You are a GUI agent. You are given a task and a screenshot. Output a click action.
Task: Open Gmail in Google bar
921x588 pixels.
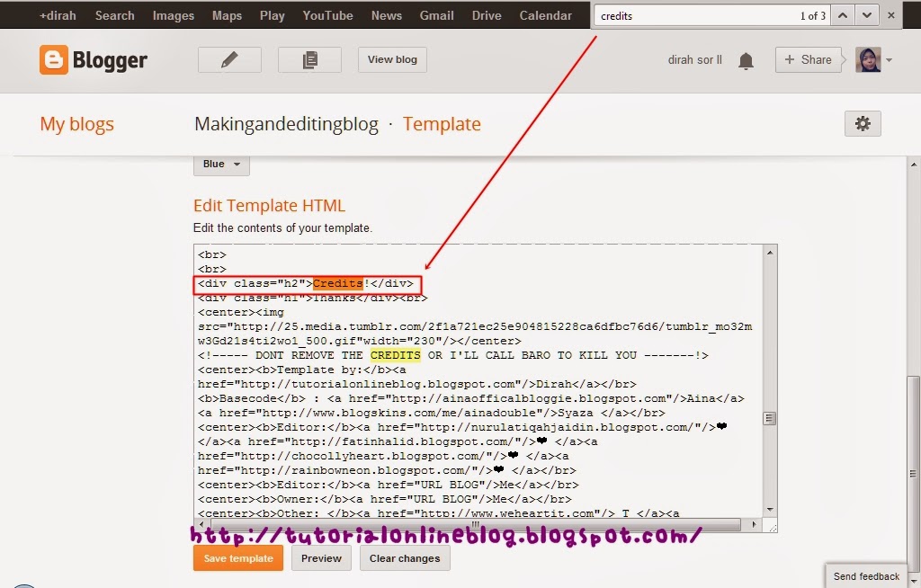[x=436, y=16]
